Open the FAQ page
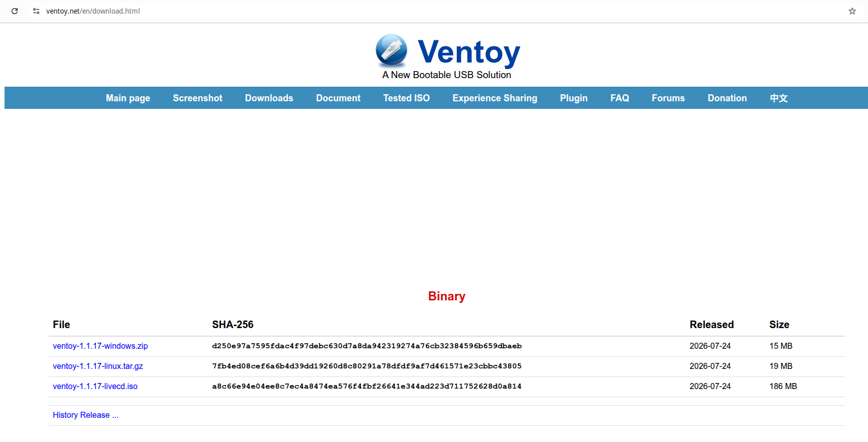The height and width of the screenshot is (442, 868). pos(619,98)
